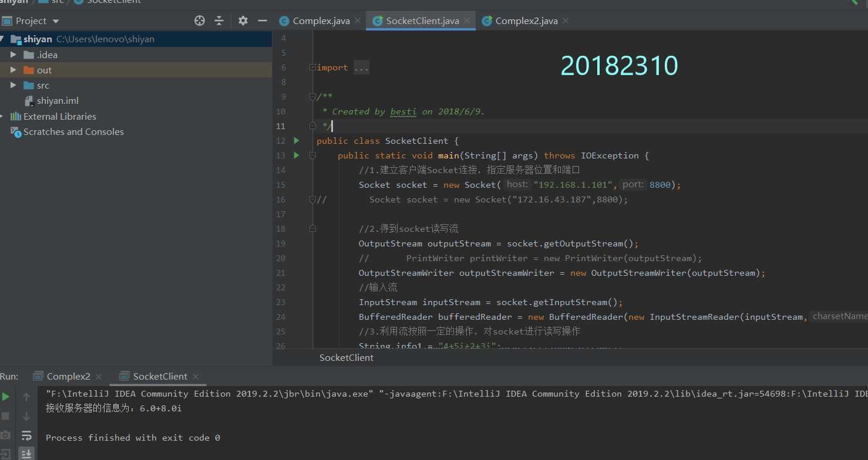Click the .idea folder icon
This screenshot has height=460, width=868.
coord(29,55)
